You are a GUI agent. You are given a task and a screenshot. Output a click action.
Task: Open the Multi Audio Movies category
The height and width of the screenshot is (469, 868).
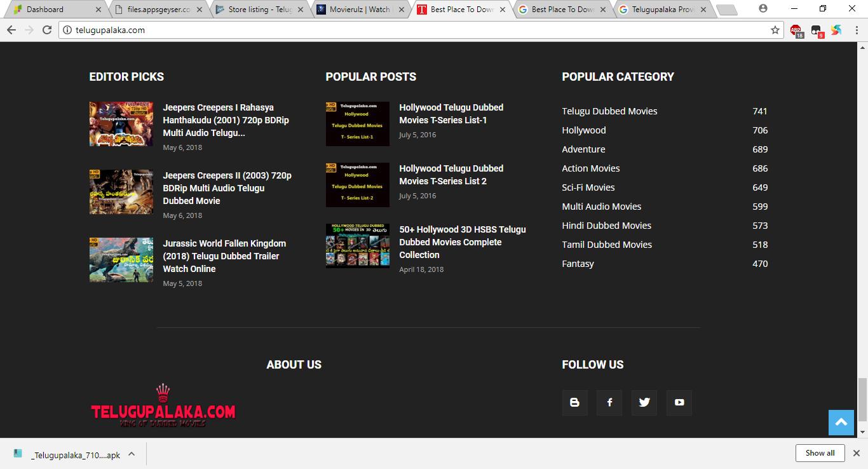pos(601,207)
